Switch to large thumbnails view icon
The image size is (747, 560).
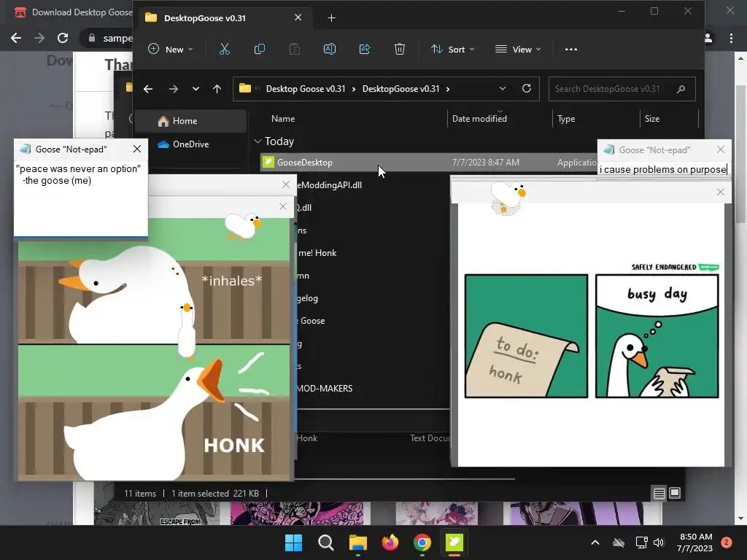(x=675, y=493)
